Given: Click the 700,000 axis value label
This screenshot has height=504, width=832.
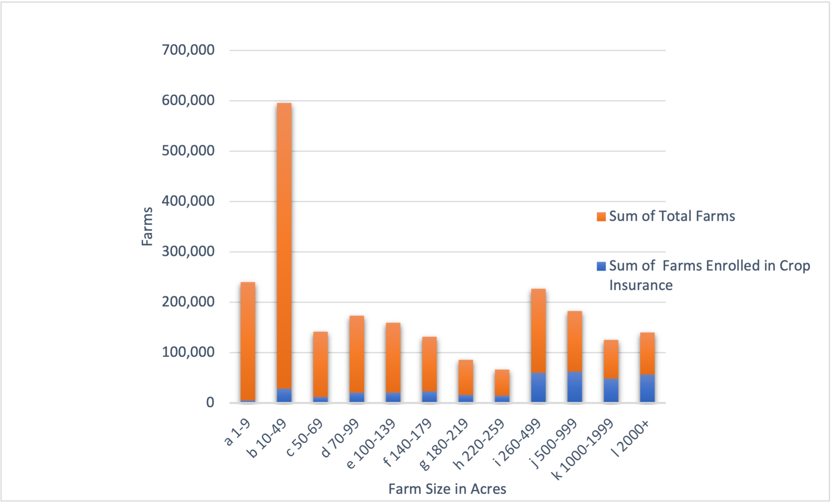Looking at the screenshot, I should 188,50.
